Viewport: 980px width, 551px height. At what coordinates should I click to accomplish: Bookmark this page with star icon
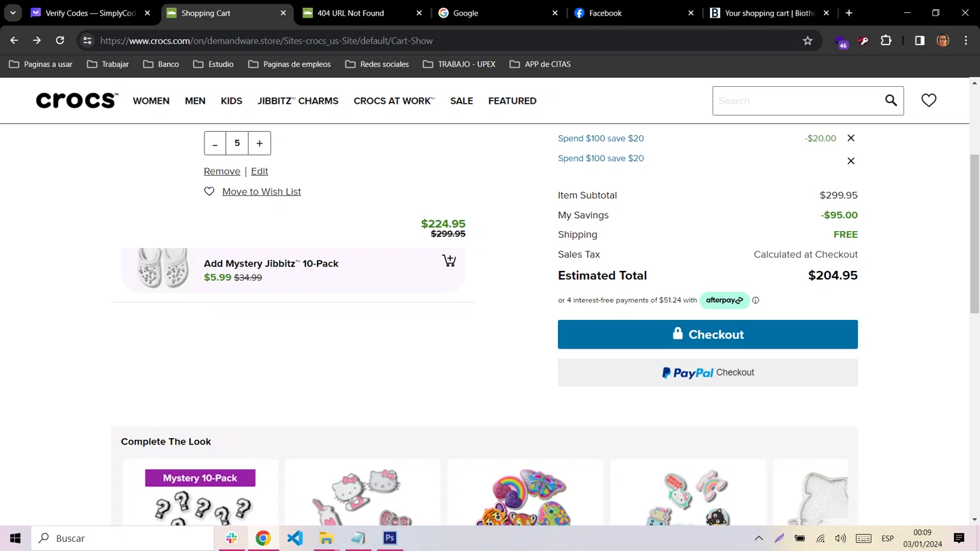point(808,40)
